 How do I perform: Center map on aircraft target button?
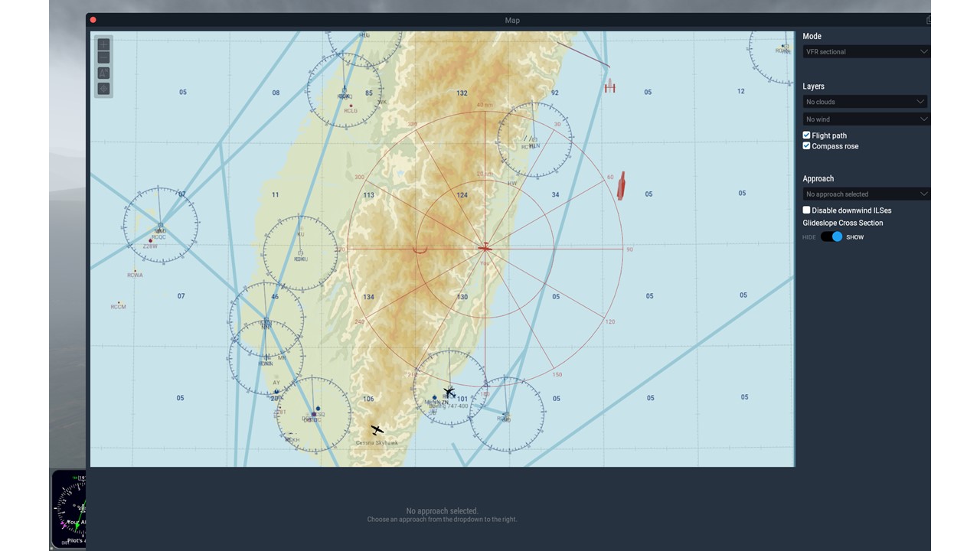click(x=103, y=89)
